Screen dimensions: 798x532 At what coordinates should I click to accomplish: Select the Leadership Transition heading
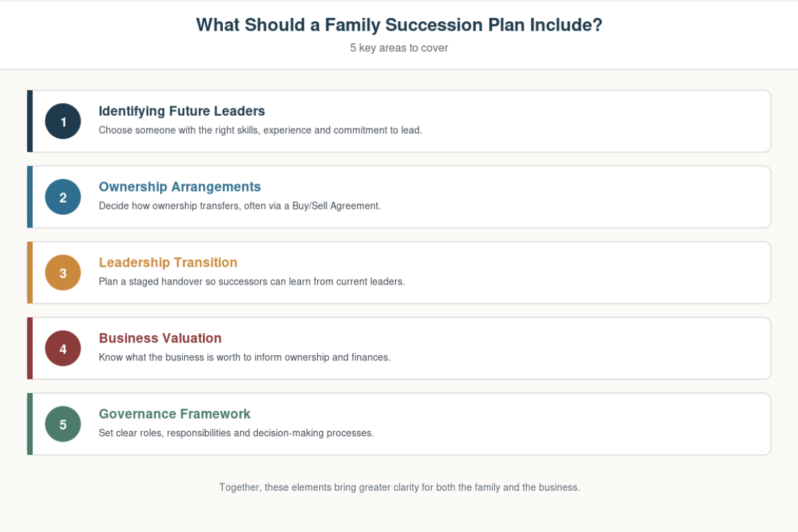tap(168, 263)
